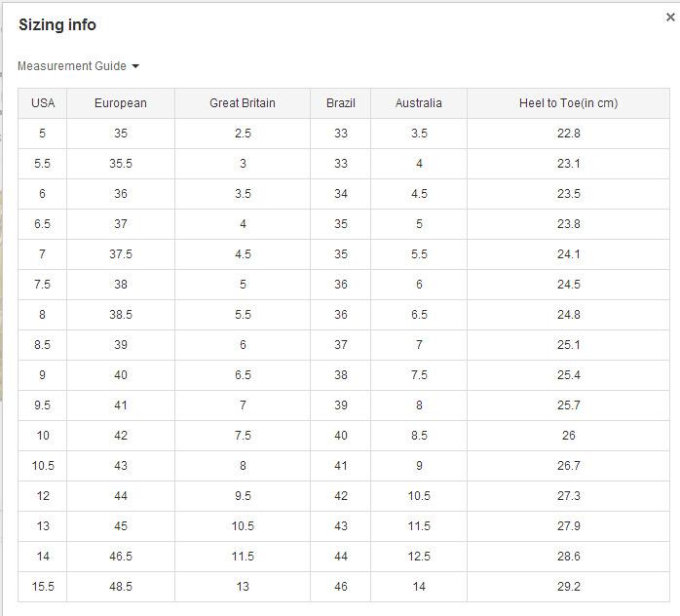Image resolution: width=680 pixels, height=616 pixels.
Task: Click Brazil size 46 cell
Action: point(341,587)
